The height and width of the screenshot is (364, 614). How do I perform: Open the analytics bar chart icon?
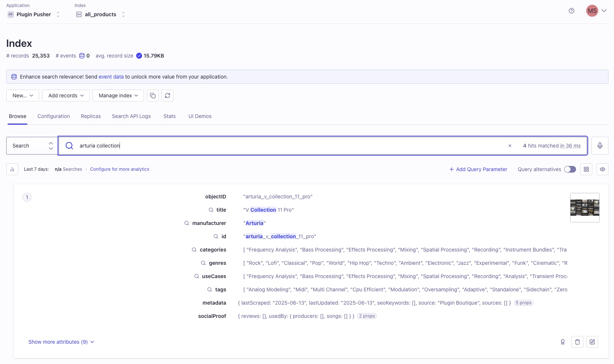click(x=12, y=169)
